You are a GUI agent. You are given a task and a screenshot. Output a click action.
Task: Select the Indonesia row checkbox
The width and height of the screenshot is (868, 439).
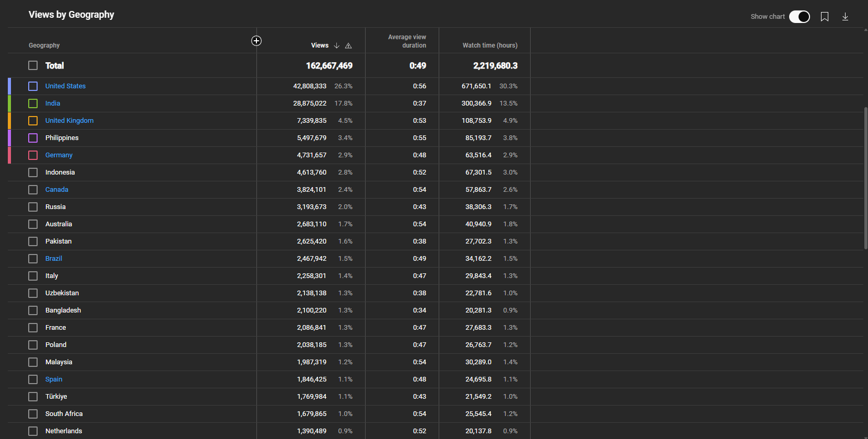[33, 172]
